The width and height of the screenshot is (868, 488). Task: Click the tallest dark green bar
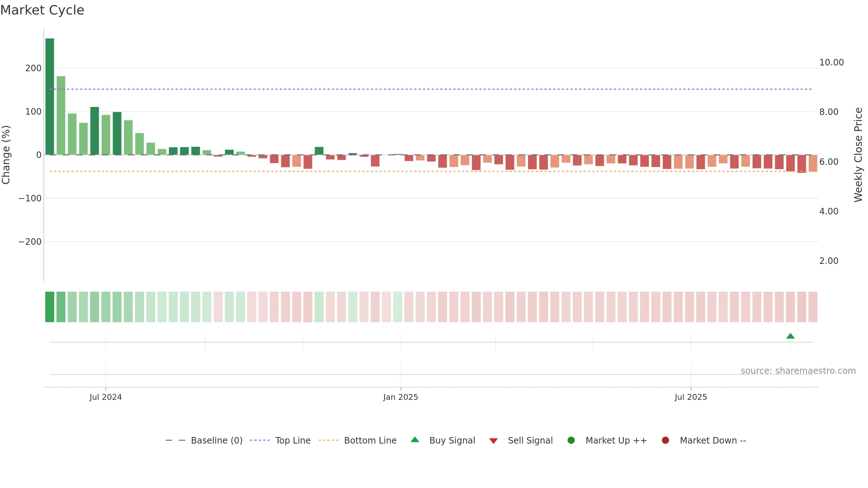(x=50, y=97)
